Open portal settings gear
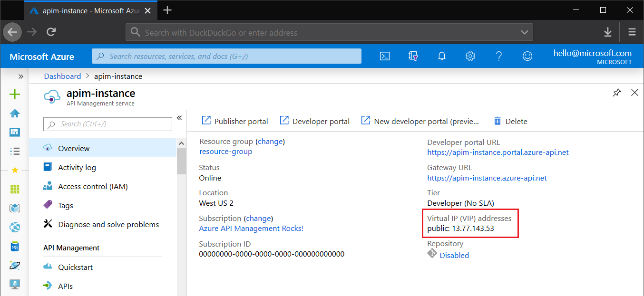The height and width of the screenshot is (296, 644). coord(470,56)
